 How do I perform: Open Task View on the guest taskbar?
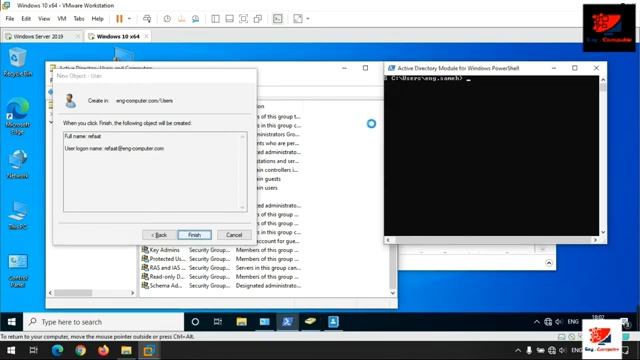tap(218, 322)
